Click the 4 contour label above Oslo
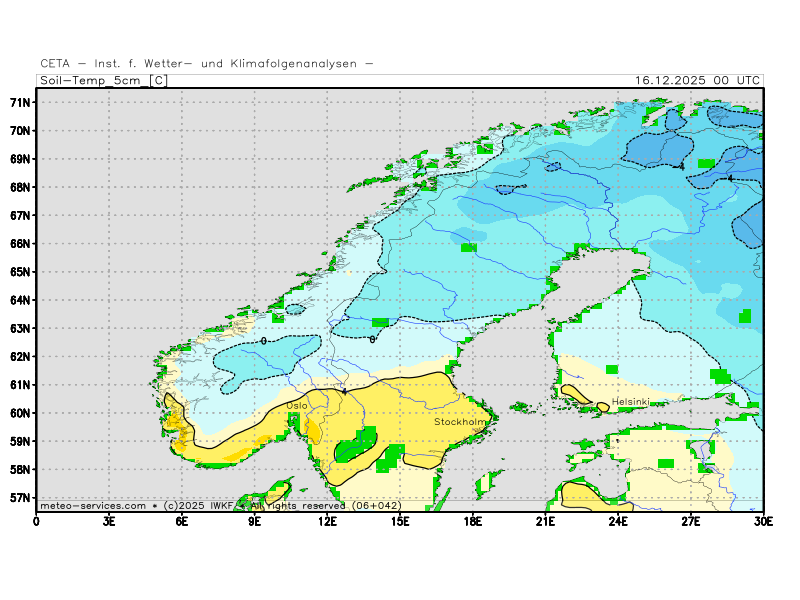Image resolution: width=800 pixels, height=600 pixels. click(x=344, y=391)
